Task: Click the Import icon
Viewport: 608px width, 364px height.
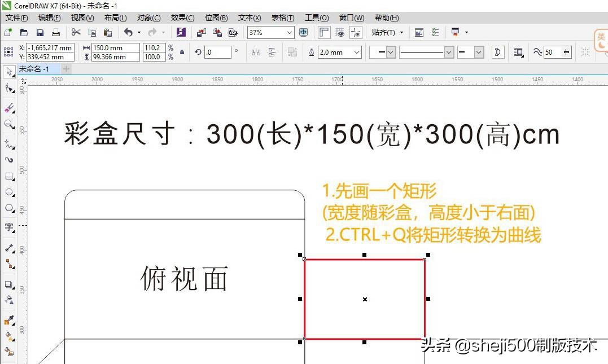Action: tap(201, 33)
